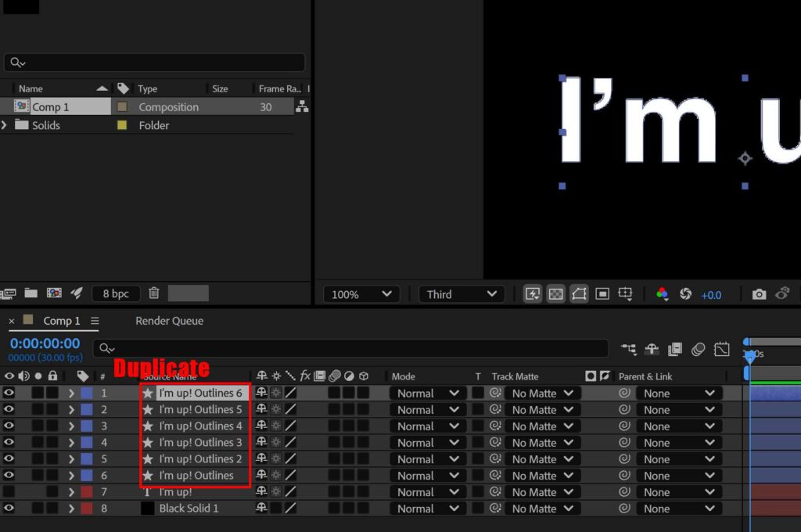Viewport: 801px width, 532px height.
Task: Click the blue label swatch of layer 1
Action: point(87,393)
